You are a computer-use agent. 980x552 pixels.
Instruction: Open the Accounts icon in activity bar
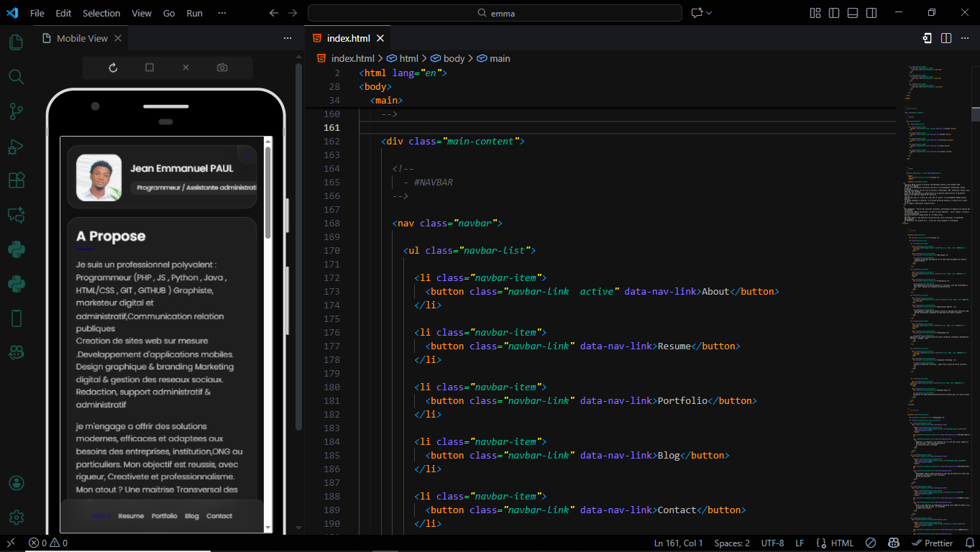(x=16, y=483)
